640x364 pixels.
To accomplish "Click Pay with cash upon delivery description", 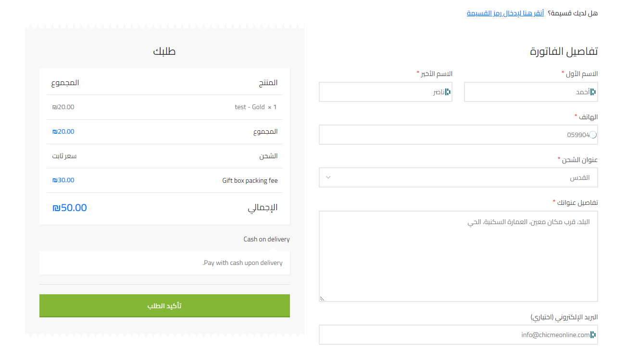I will (x=242, y=263).
